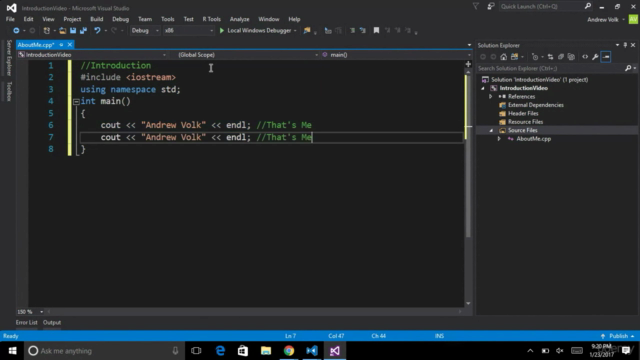Open the Analyze menu
Screen dimensions: 640x360
pyautogui.click(x=239, y=19)
